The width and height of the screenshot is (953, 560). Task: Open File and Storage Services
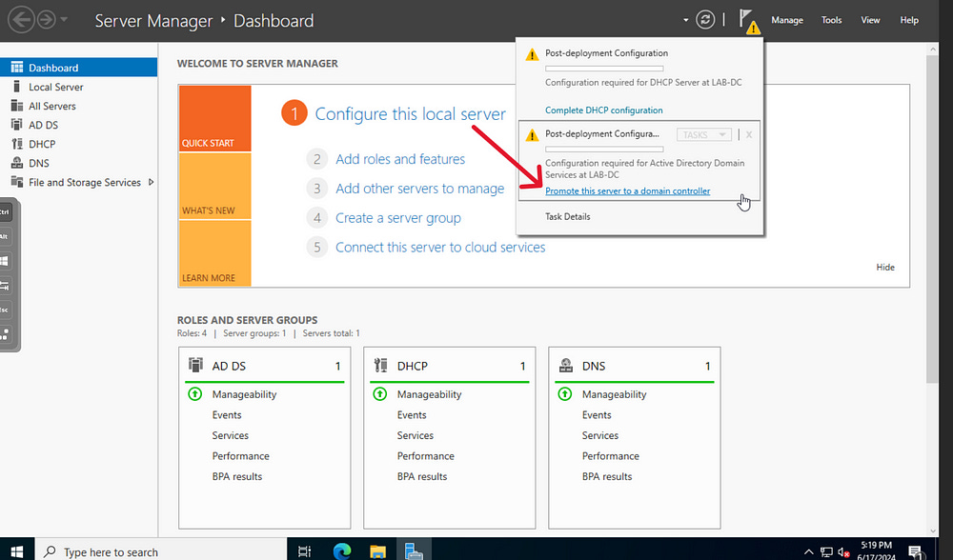click(85, 182)
